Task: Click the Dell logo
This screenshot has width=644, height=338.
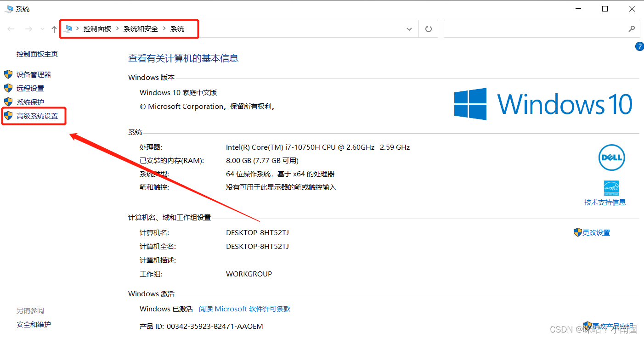Action: tap(612, 158)
